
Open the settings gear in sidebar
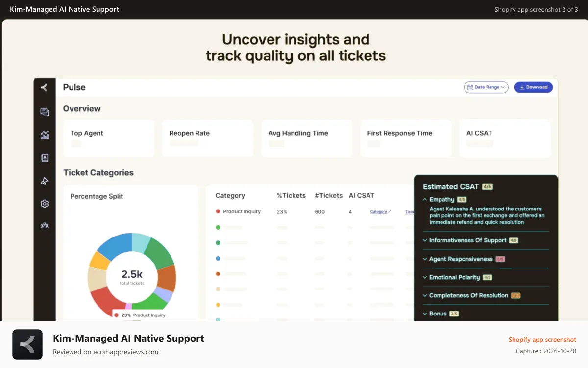pyautogui.click(x=45, y=204)
